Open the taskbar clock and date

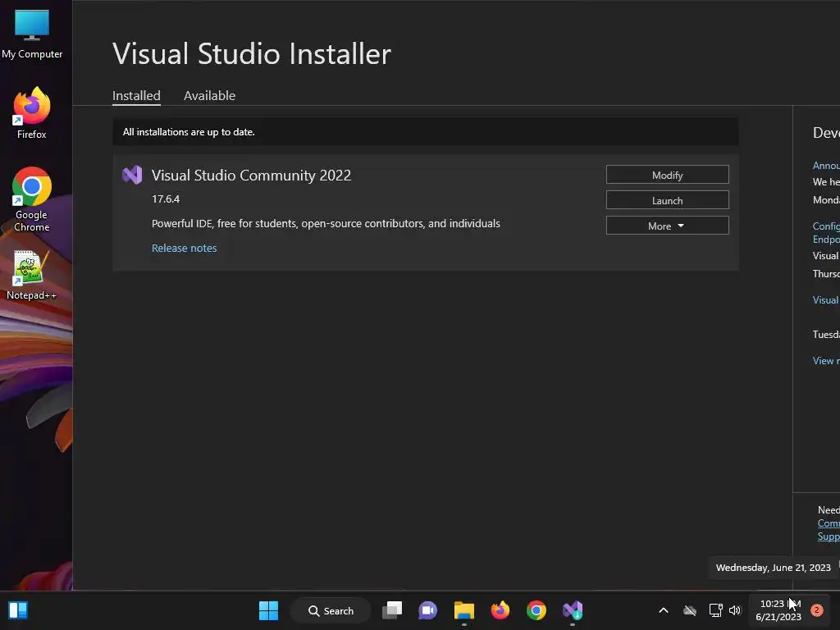[x=779, y=610]
